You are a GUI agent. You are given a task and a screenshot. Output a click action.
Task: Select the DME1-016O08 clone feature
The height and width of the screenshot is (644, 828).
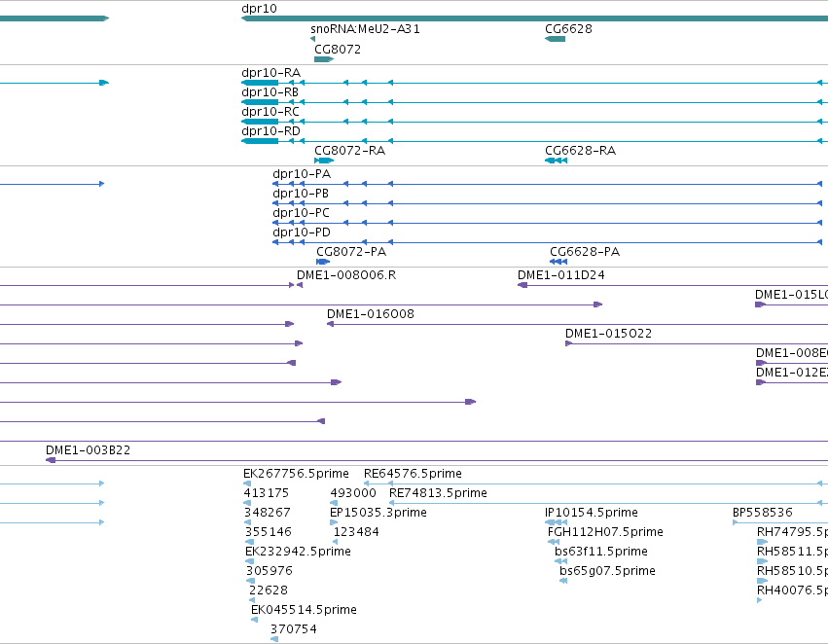pos(577,324)
